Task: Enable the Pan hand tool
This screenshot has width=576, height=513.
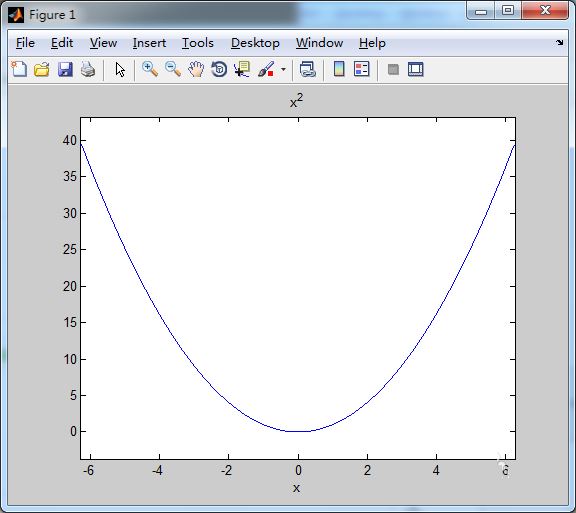Action: [x=196, y=69]
